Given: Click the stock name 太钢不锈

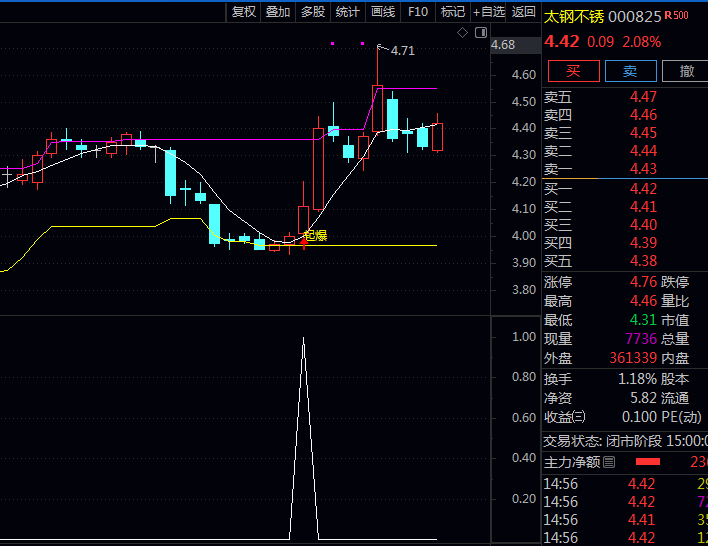Looking at the screenshot, I should [574, 17].
